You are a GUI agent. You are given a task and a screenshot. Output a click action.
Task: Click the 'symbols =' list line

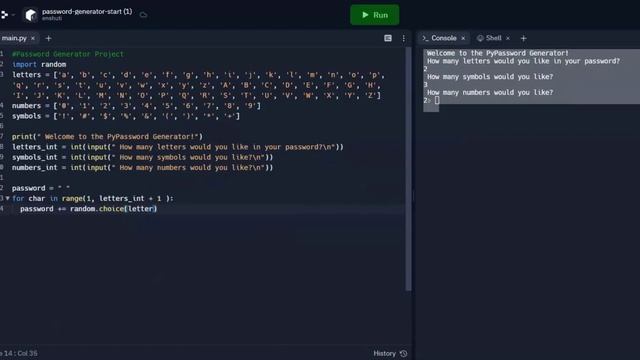126,116
